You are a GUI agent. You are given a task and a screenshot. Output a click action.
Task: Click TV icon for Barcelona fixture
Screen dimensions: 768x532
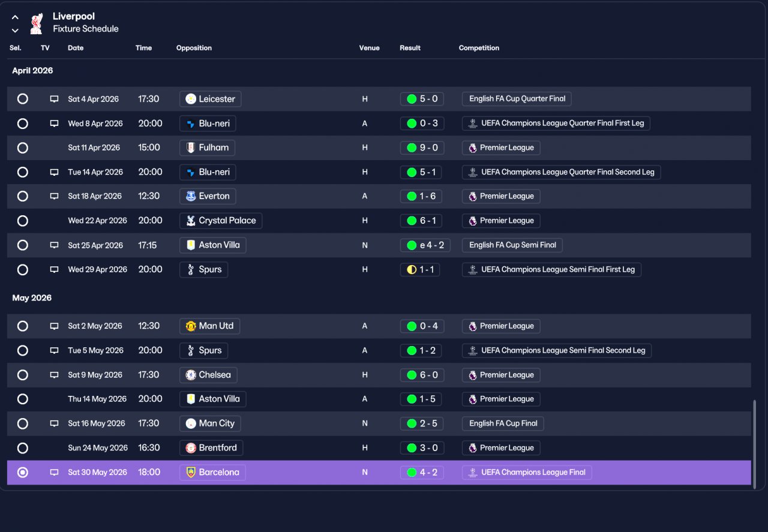[54, 473]
